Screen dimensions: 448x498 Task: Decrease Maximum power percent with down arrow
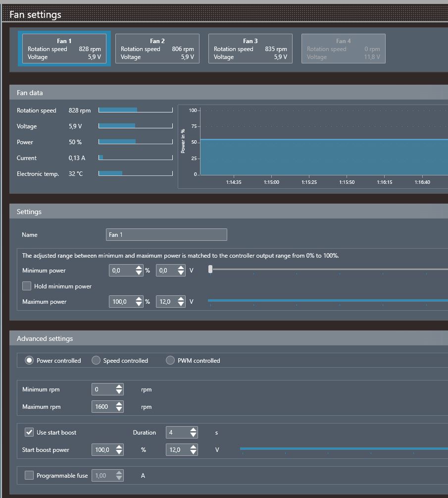[x=139, y=304]
